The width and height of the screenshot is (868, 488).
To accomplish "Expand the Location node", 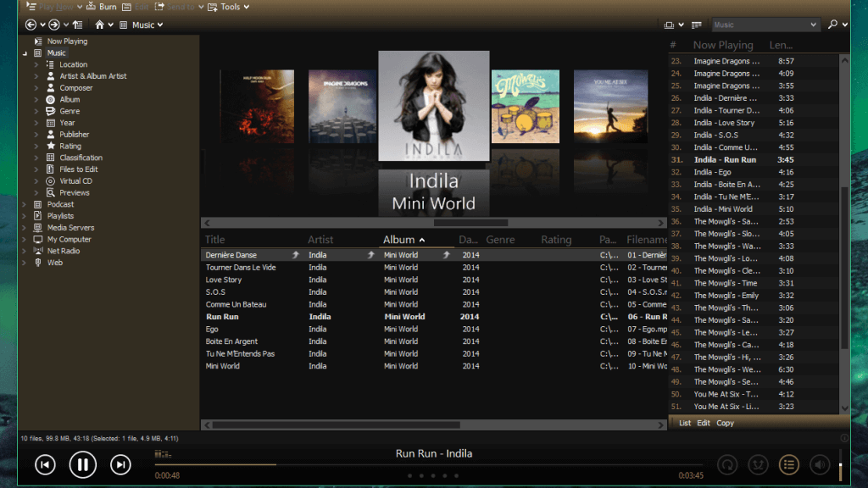I will pos(36,64).
